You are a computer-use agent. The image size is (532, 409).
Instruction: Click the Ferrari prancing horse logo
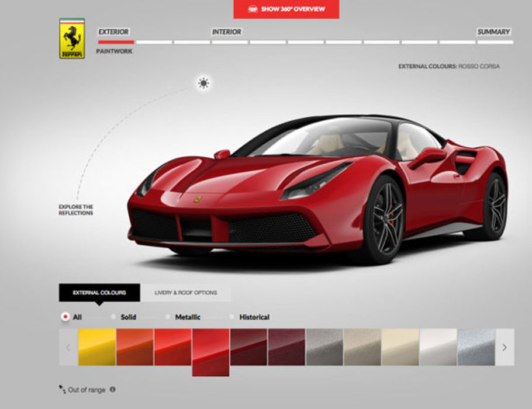(x=72, y=39)
